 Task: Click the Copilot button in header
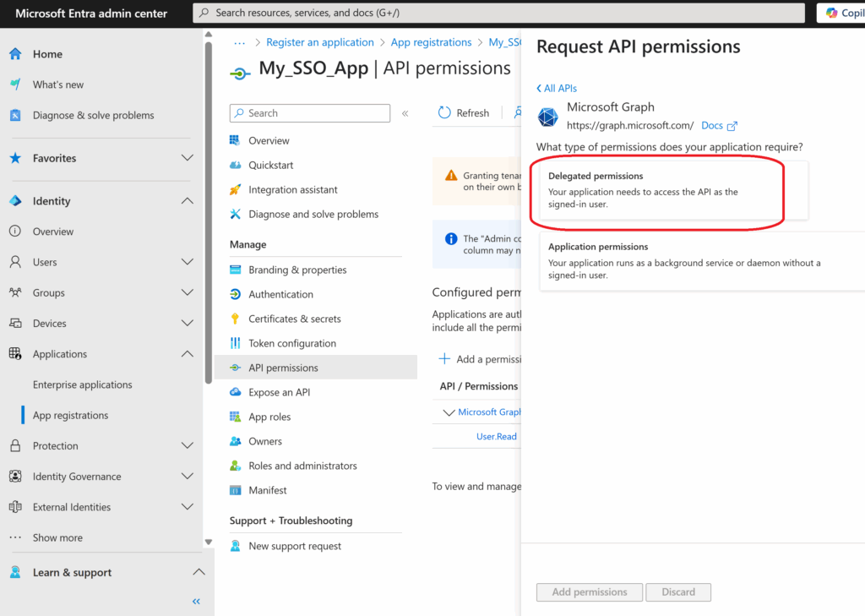click(842, 13)
